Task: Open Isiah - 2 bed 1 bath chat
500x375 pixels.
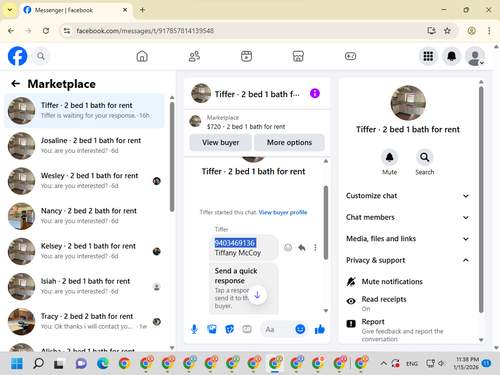Action: [84, 286]
